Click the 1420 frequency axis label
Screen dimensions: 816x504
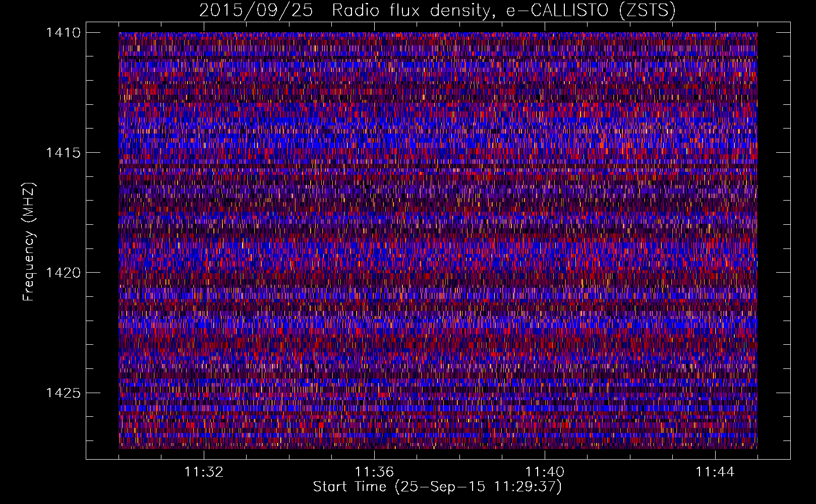(x=63, y=273)
